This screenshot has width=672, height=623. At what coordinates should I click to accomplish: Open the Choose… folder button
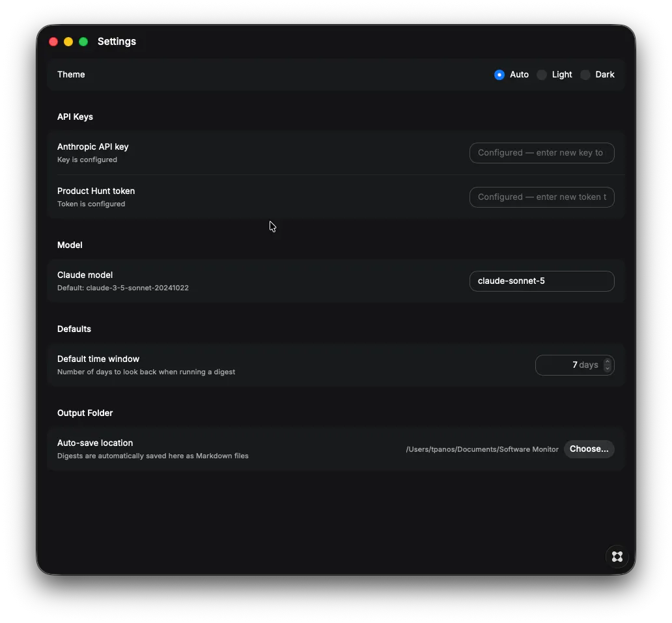coord(589,449)
